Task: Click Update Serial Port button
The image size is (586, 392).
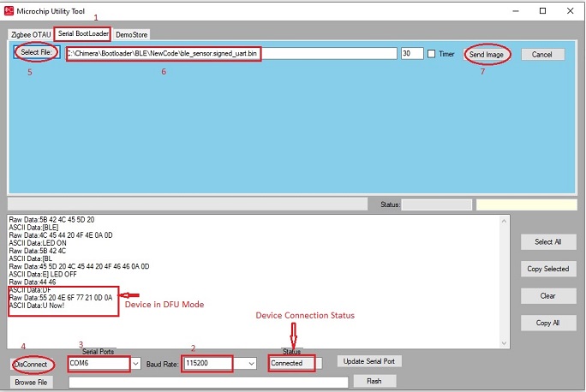Action: point(369,361)
